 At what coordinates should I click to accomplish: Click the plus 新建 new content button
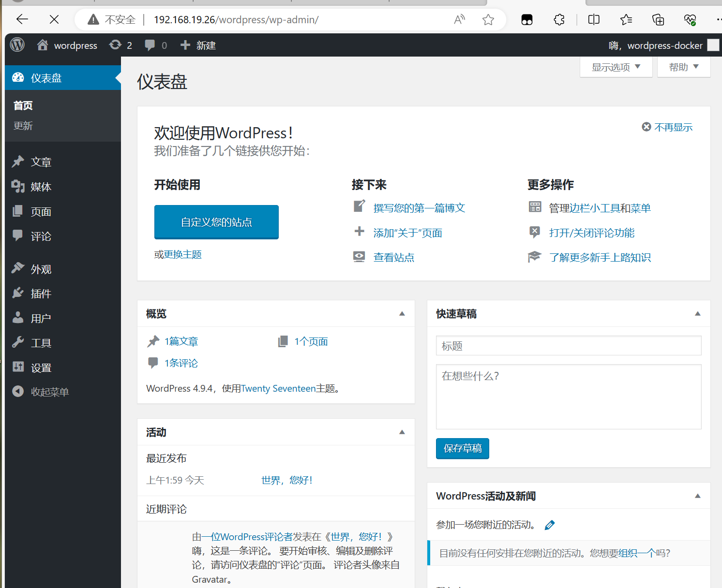(198, 45)
